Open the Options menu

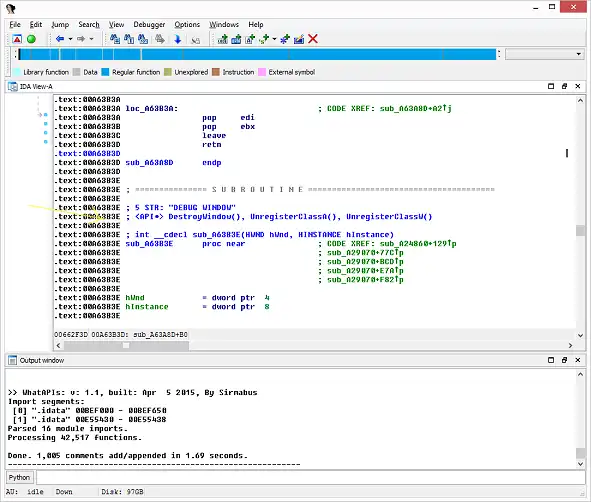coord(187,24)
